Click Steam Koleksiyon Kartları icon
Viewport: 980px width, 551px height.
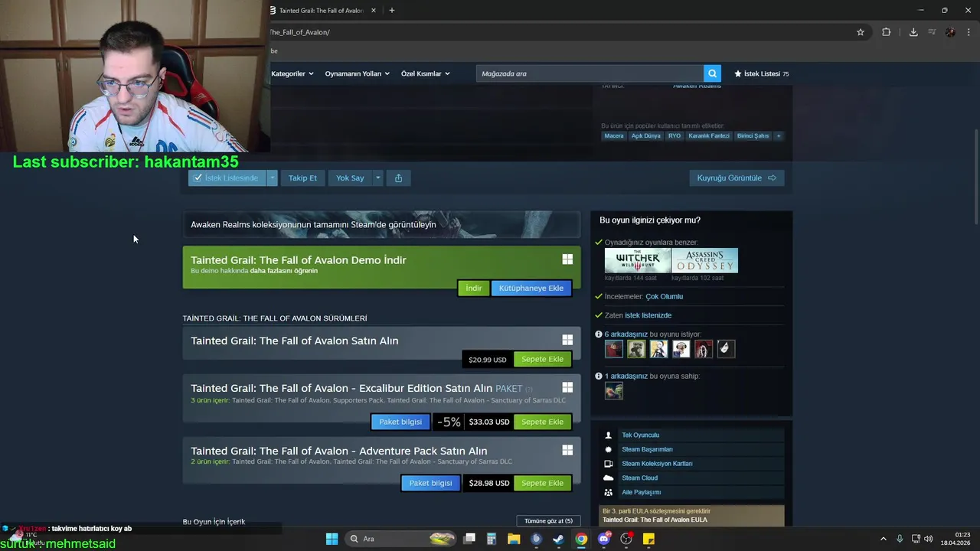tap(609, 464)
